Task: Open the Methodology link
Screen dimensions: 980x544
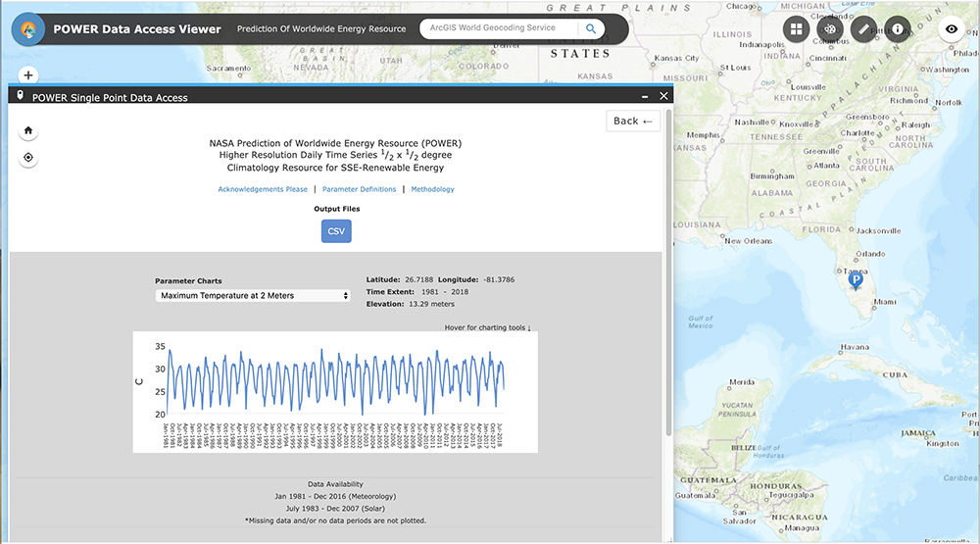Action: pos(432,189)
